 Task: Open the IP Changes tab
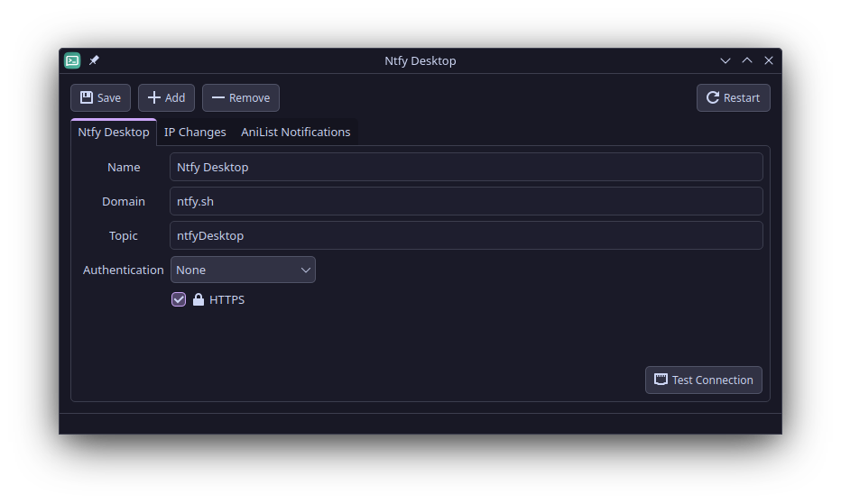195,132
